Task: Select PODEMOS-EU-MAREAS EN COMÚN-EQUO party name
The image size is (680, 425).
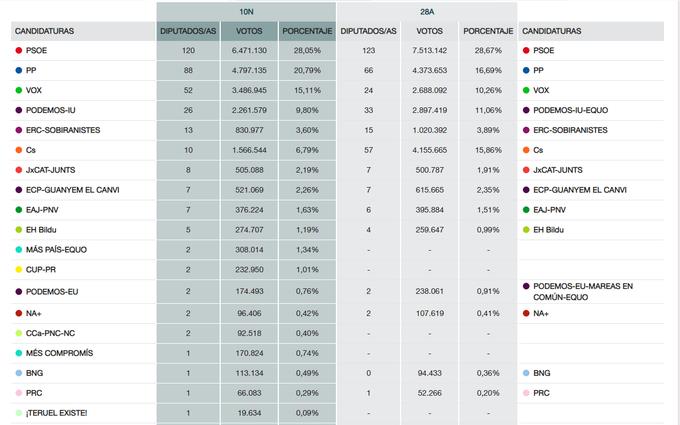Action: (583, 291)
